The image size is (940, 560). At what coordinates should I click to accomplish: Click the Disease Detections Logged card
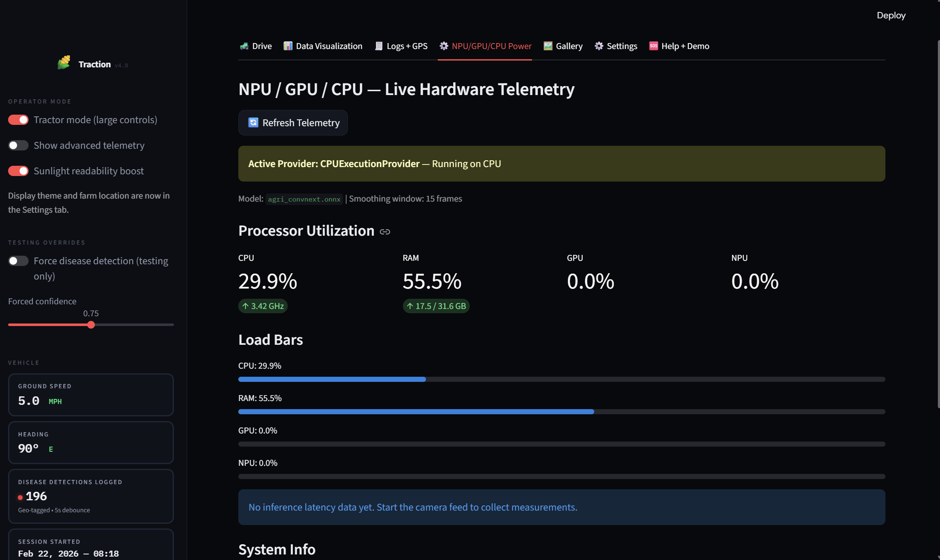tap(91, 496)
